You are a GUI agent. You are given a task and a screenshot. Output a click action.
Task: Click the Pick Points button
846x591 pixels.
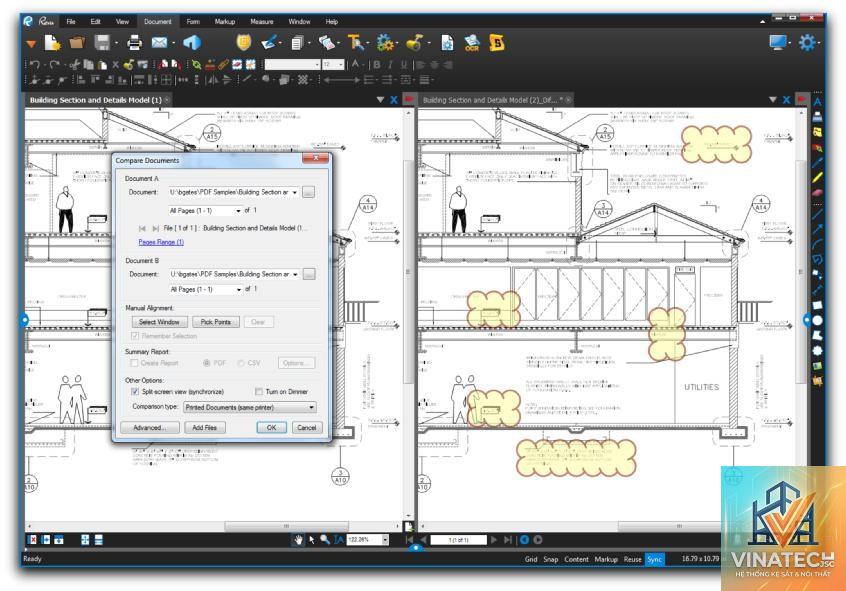coord(216,322)
